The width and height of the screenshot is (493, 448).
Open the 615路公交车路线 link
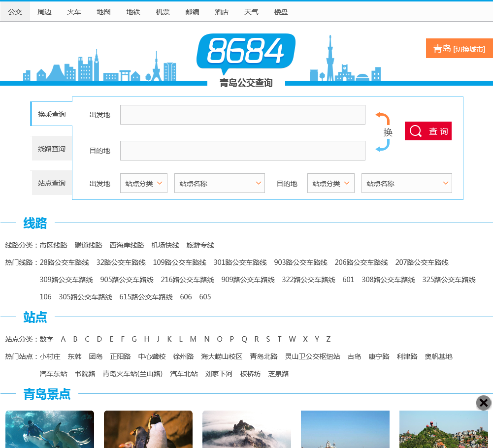146,297
